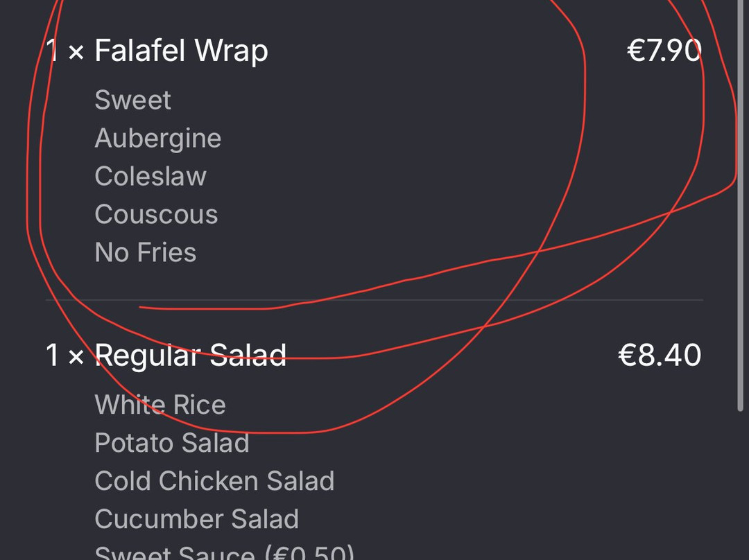Tap the Potato Salad entry
Screen dimensions: 749x560
pos(171,444)
